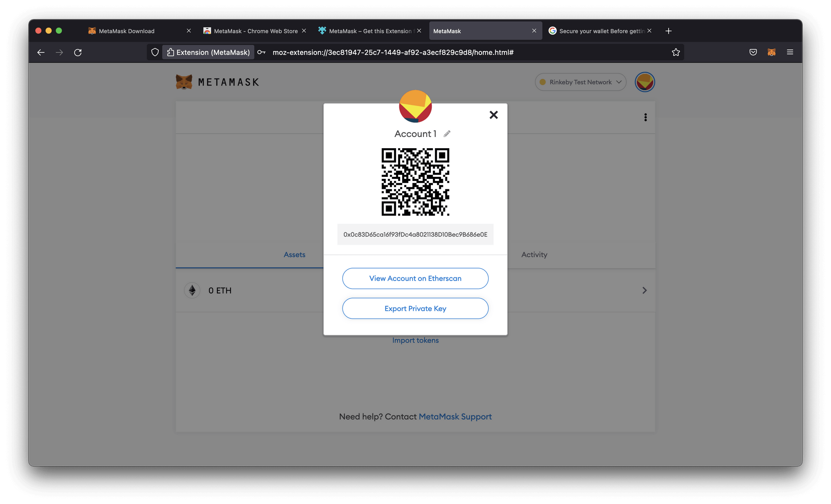Click the Import tokens link
Screen dimensions: 831x504
[x=415, y=340]
